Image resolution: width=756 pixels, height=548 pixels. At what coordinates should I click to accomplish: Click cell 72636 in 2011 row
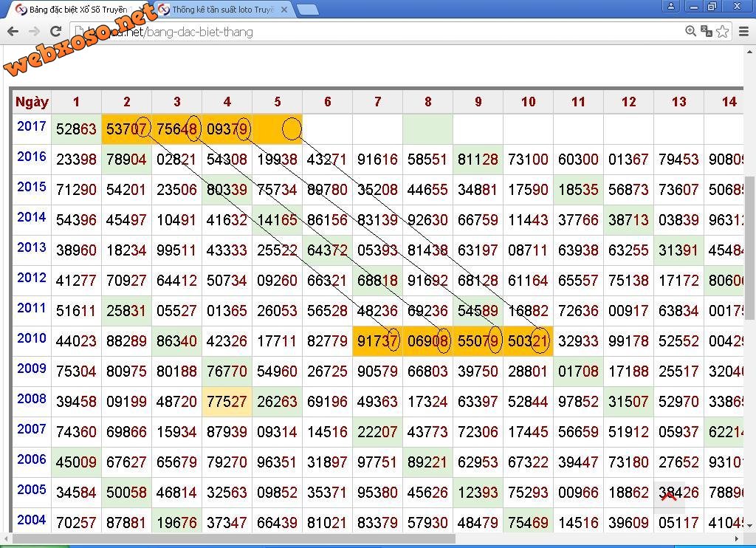pos(579,311)
